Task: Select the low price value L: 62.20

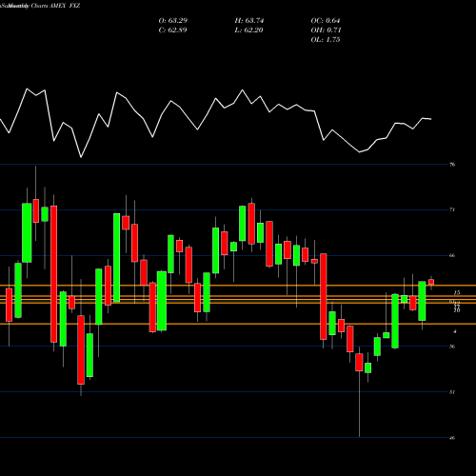Action: (x=249, y=30)
